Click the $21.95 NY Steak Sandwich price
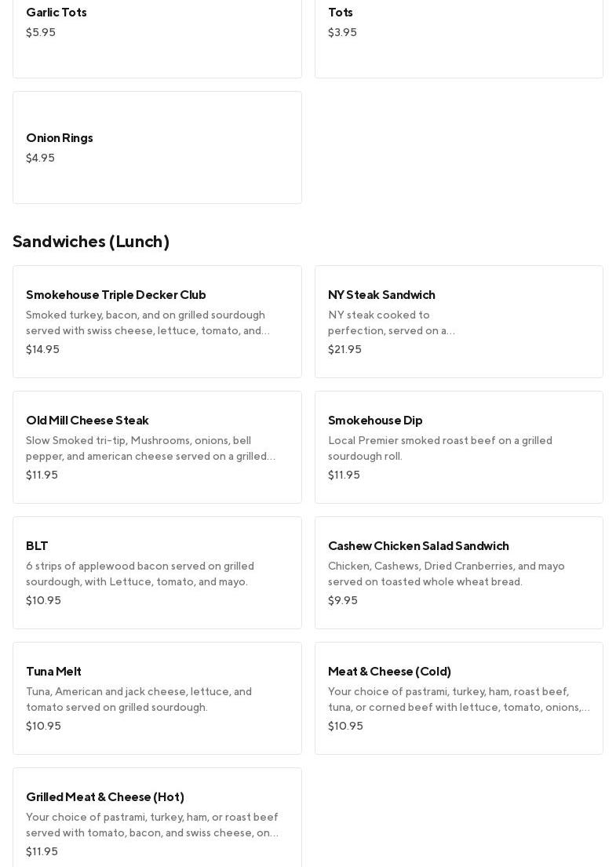Viewport: 616px width, 867px height. (344, 350)
